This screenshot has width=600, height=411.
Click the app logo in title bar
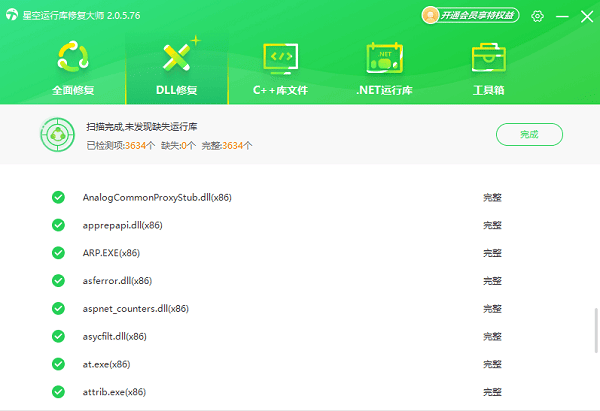pyautogui.click(x=12, y=15)
